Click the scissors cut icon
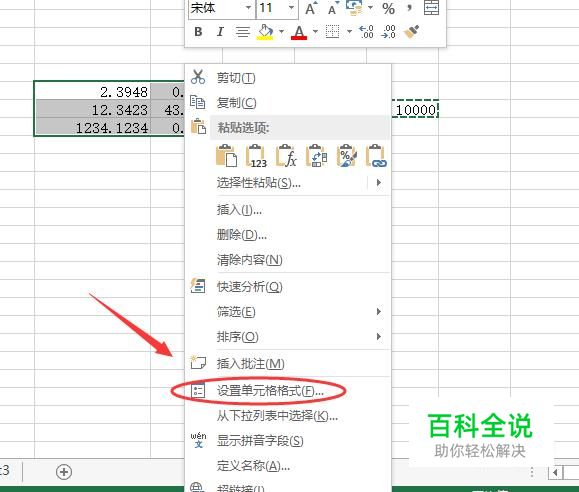Image resolution: width=579 pixels, height=492 pixels. coord(198,77)
